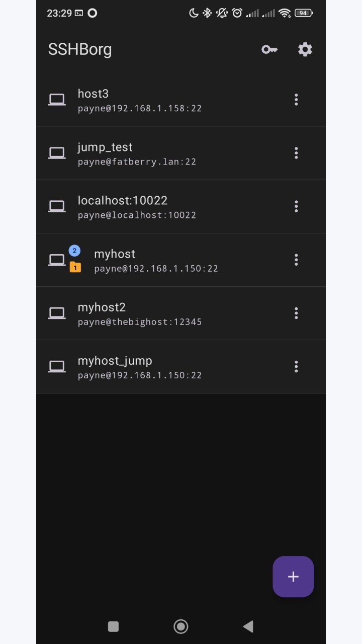
Task: Tap the terminal notification icon in status bar
Action: (79, 14)
